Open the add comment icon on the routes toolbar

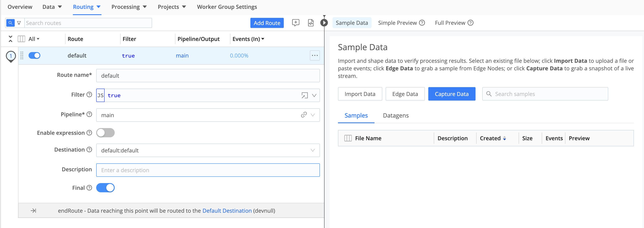click(295, 23)
